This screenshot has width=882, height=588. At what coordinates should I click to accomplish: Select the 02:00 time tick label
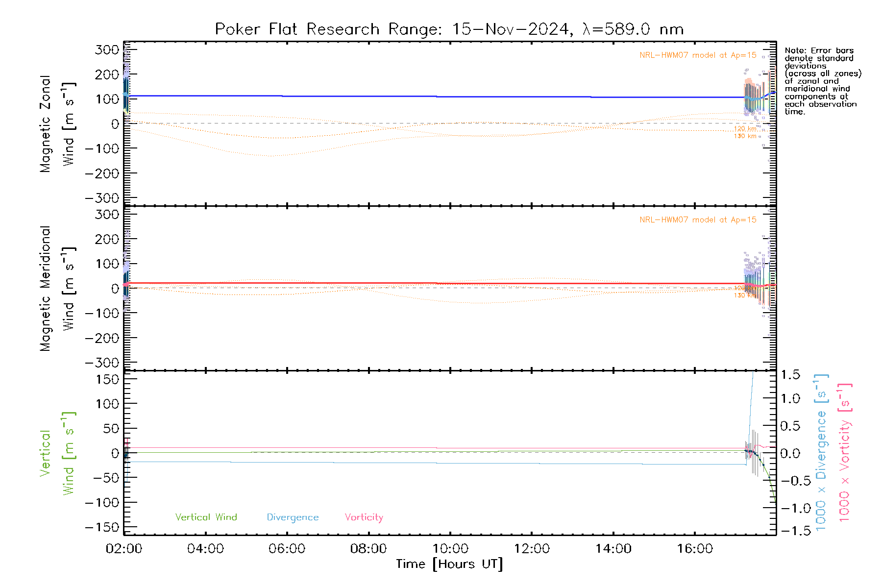click(x=124, y=549)
